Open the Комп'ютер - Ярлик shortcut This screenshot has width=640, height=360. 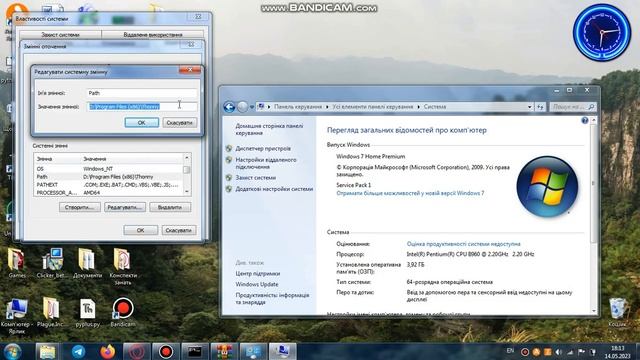16,316
